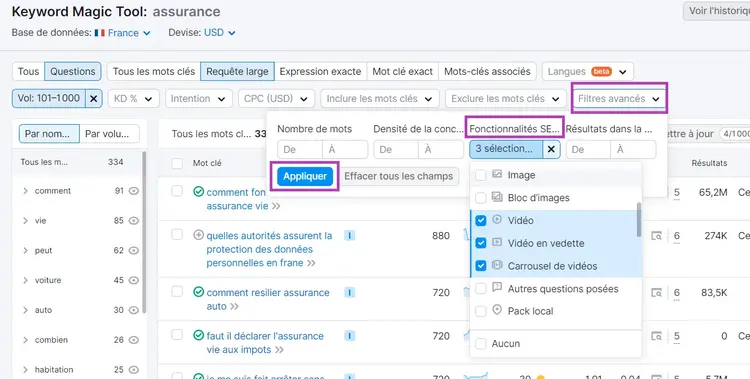Click green check icon beside comment resilier assurance

[198, 292]
